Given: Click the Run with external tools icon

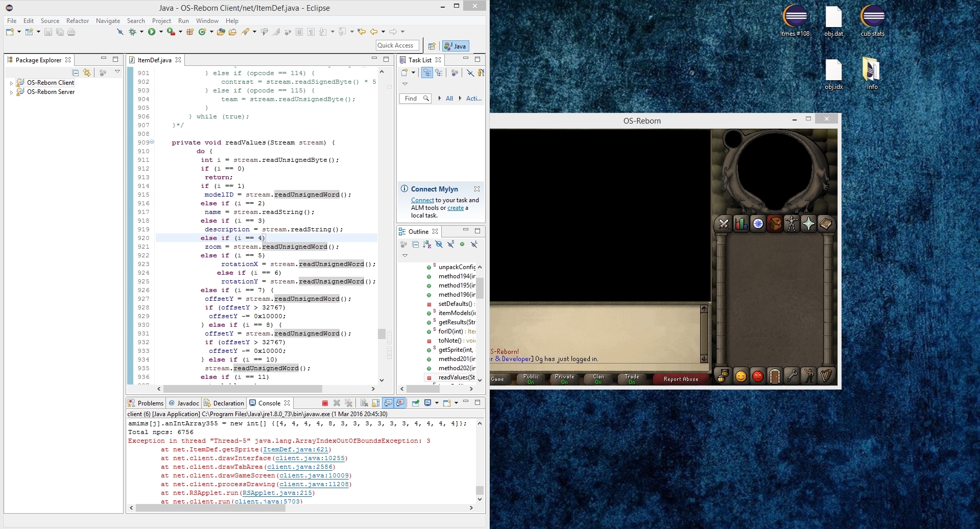Looking at the screenshot, I should coord(171,32).
